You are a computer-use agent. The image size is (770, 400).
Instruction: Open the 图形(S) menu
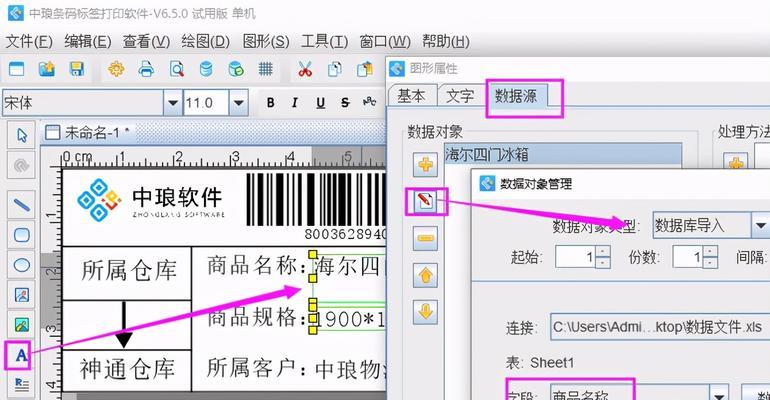click(x=266, y=42)
